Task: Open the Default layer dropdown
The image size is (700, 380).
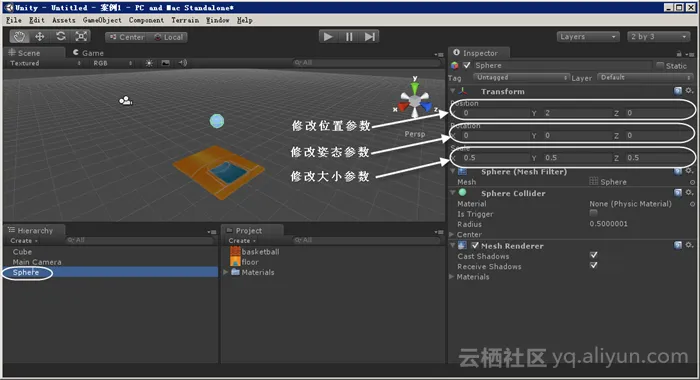Action: pyautogui.click(x=645, y=77)
